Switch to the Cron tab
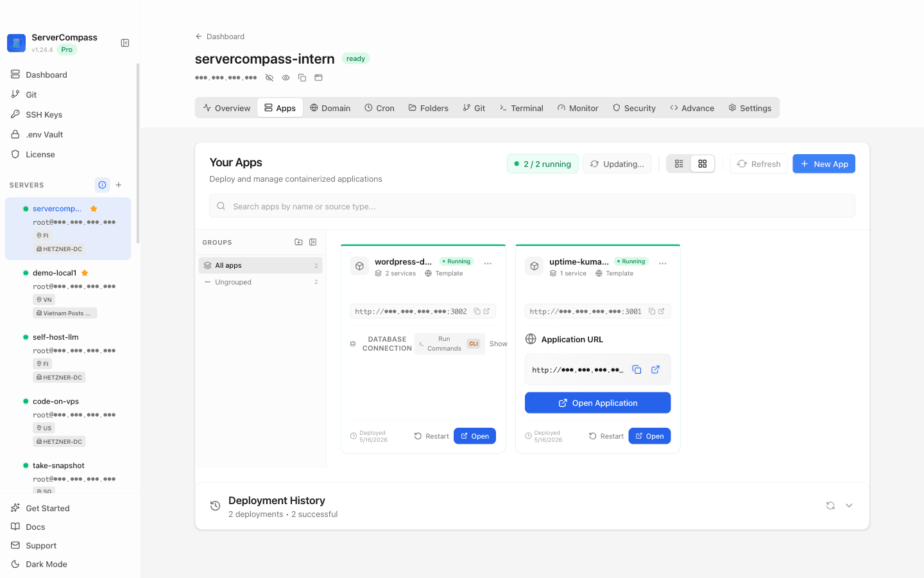924x578 pixels. coord(379,108)
